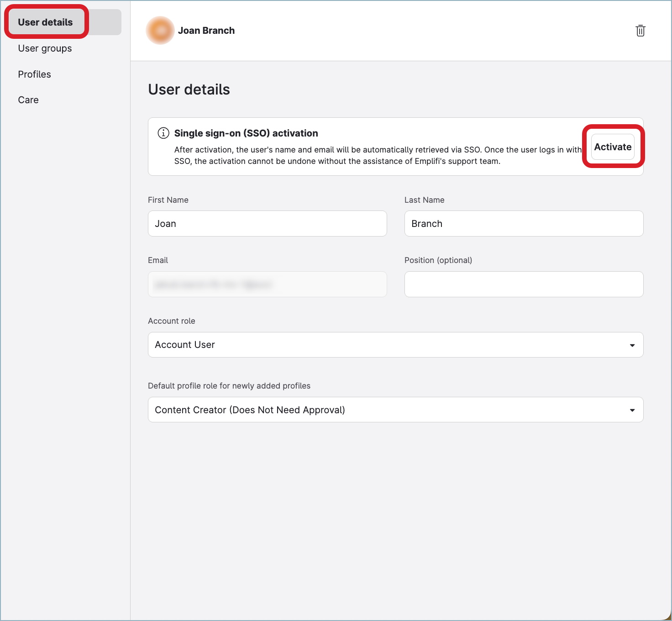Switch to the User groups section
Viewport: 672px width, 621px height.
45,48
